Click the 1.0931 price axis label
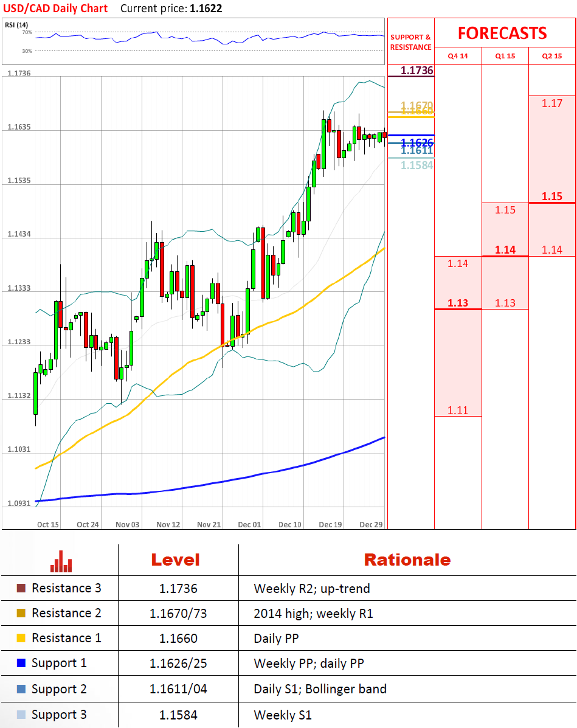Screen dimensions: 577x728 19,504
